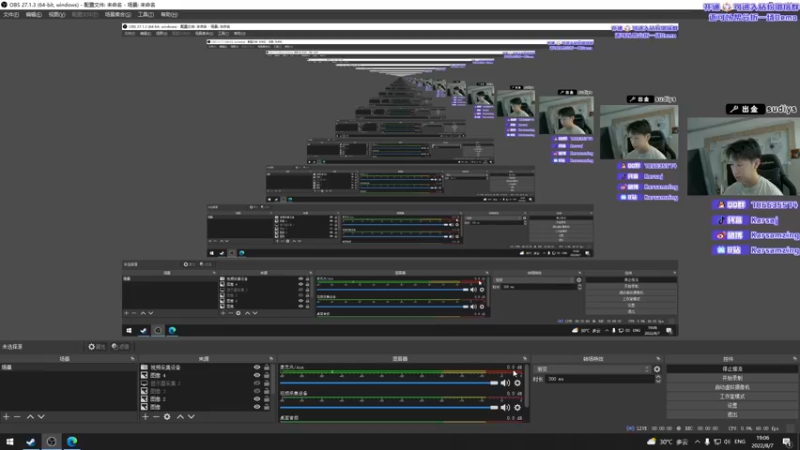Open source Properties (属性) with gear button
Viewport: 800px width, 450px height.
pos(96,346)
